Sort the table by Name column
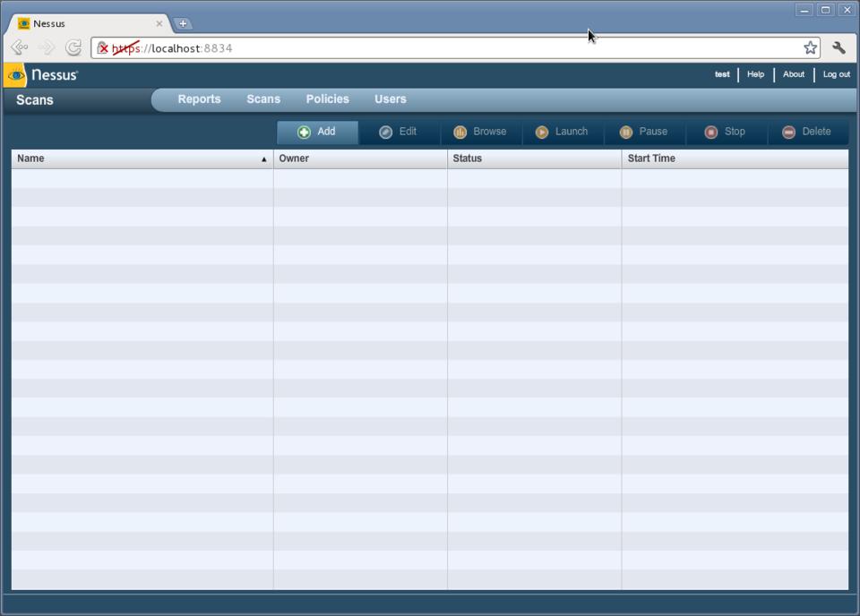Image resolution: width=860 pixels, height=616 pixels. coord(142,158)
